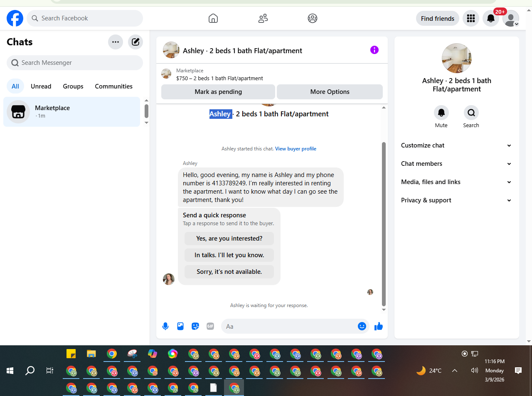Click the Marketplace storefront chat icon
The height and width of the screenshot is (396, 532).
point(18,112)
